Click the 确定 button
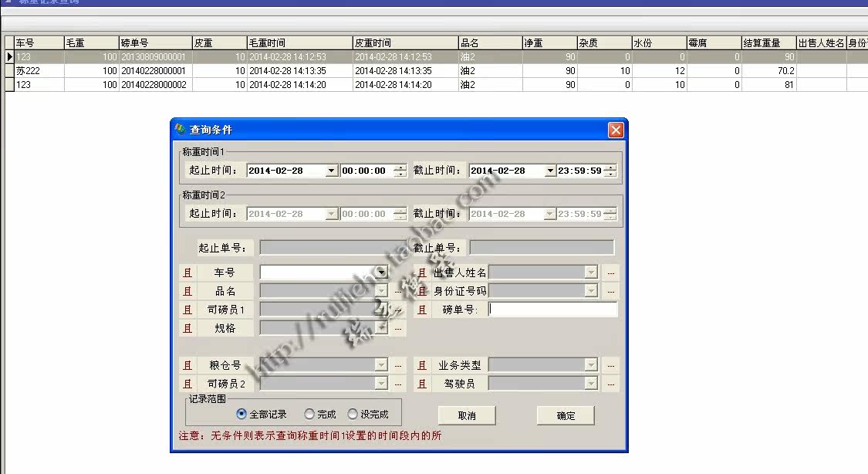The height and width of the screenshot is (474, 868). pyautogui.click(x=566, y=415)
